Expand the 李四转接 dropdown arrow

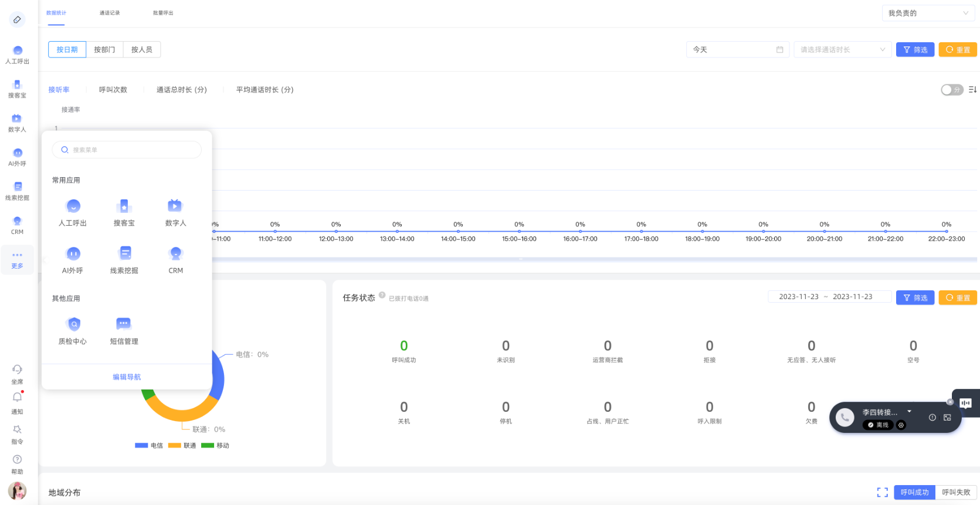point(910,411)
